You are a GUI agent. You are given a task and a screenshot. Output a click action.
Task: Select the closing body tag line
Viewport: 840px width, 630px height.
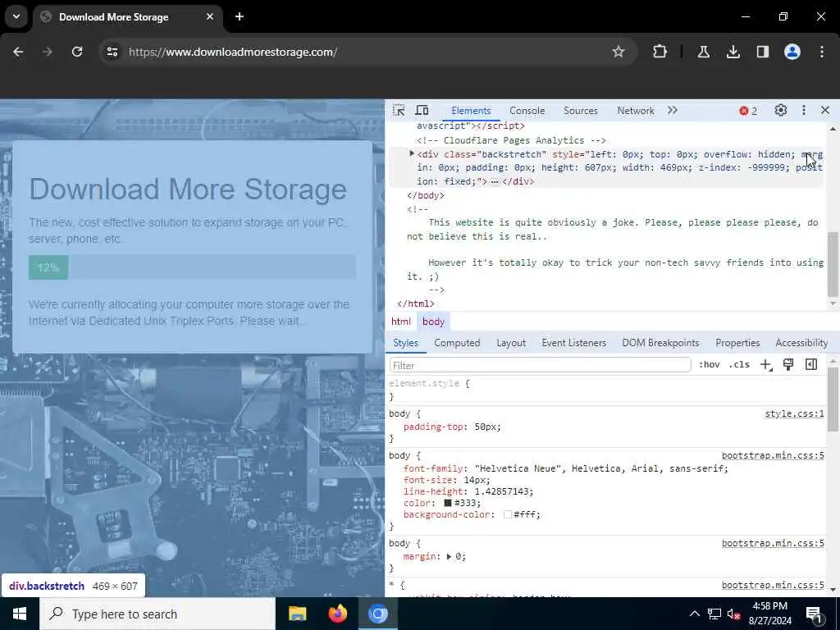426,195
